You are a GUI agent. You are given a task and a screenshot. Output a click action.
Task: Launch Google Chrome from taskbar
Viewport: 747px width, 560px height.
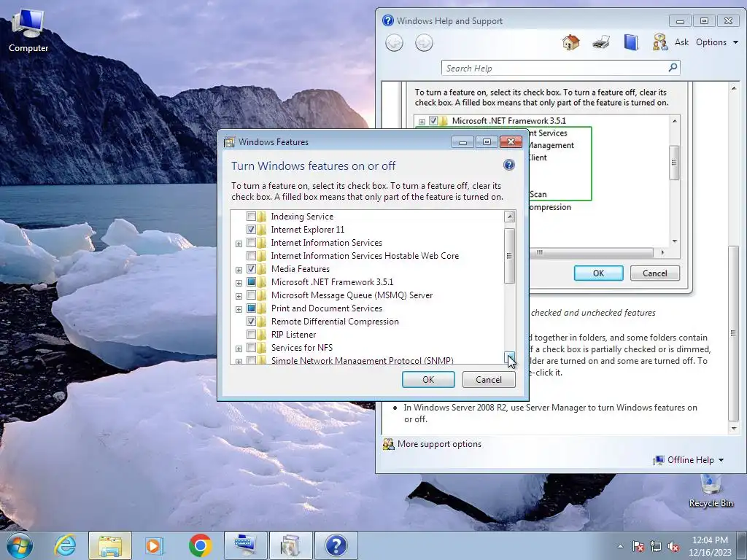200,545
